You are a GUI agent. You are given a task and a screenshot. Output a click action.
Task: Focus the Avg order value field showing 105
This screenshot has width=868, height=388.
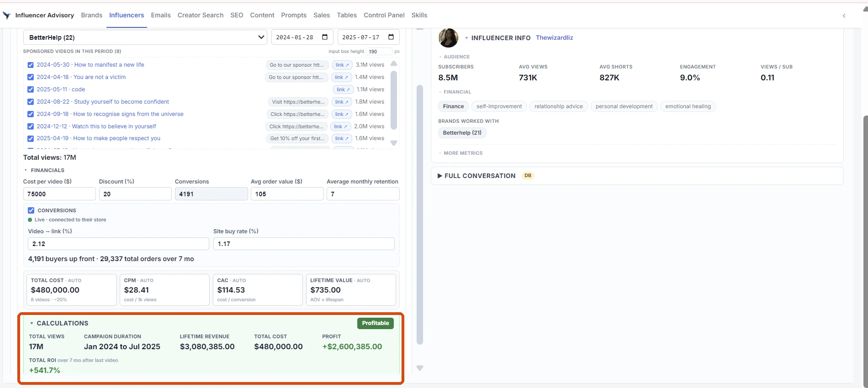point(287,194)
